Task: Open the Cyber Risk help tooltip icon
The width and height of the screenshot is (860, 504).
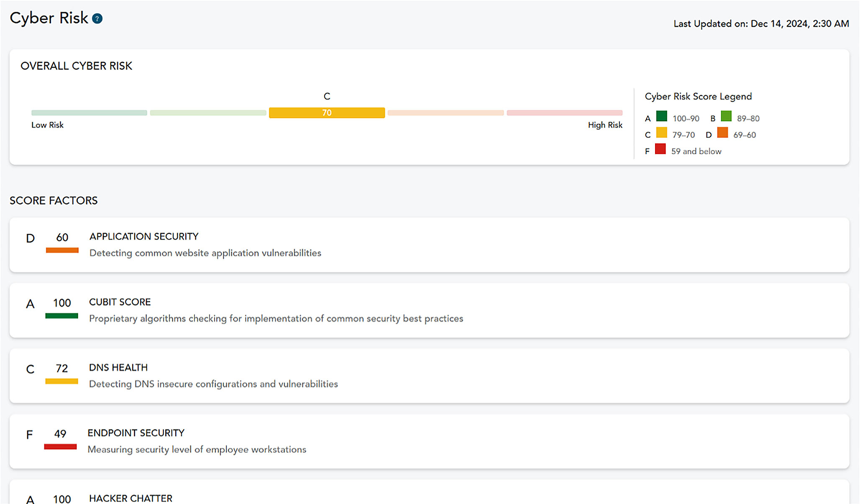Action: tap(97, 18)
